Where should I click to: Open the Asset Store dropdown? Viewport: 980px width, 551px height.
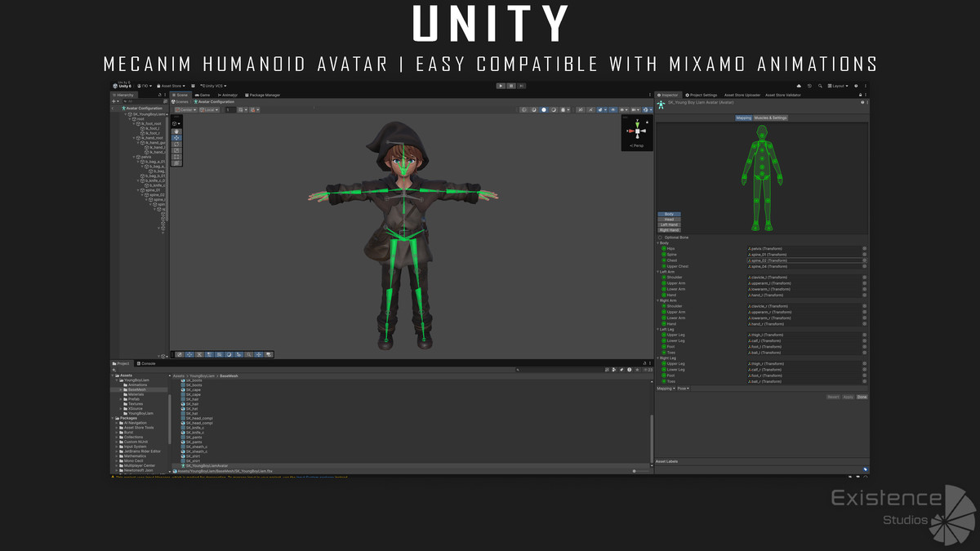click(x=171, y=86)
